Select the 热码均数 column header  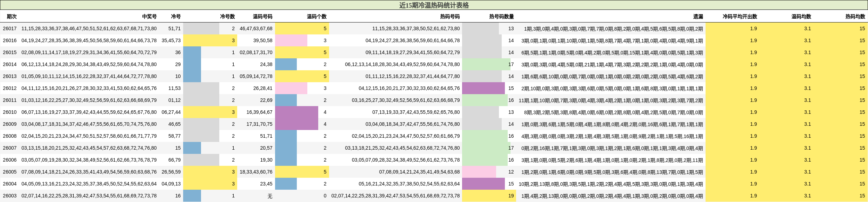coord(855,17)
